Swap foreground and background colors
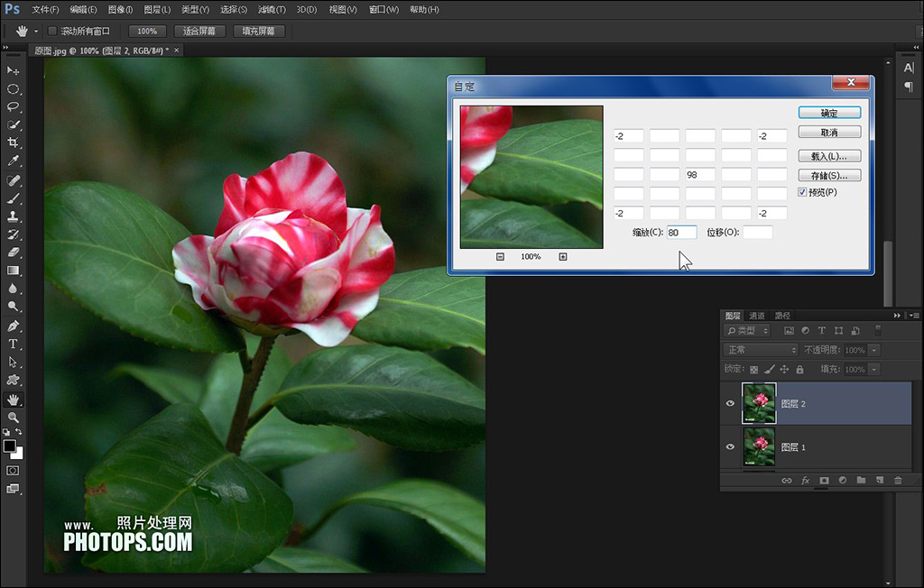This screenshot has width=924, height=588. (x=19, y=432)
